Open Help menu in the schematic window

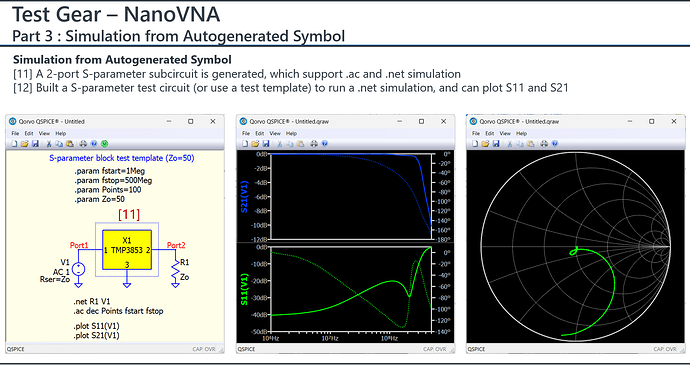click(x=61, y=133)
